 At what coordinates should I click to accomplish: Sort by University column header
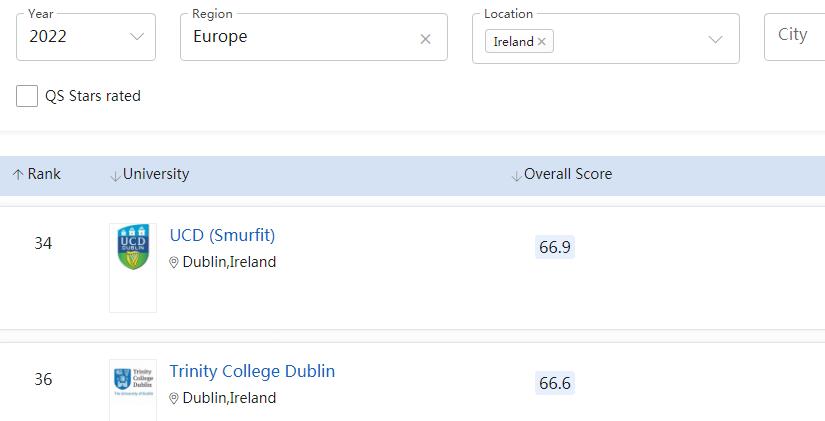156,174
